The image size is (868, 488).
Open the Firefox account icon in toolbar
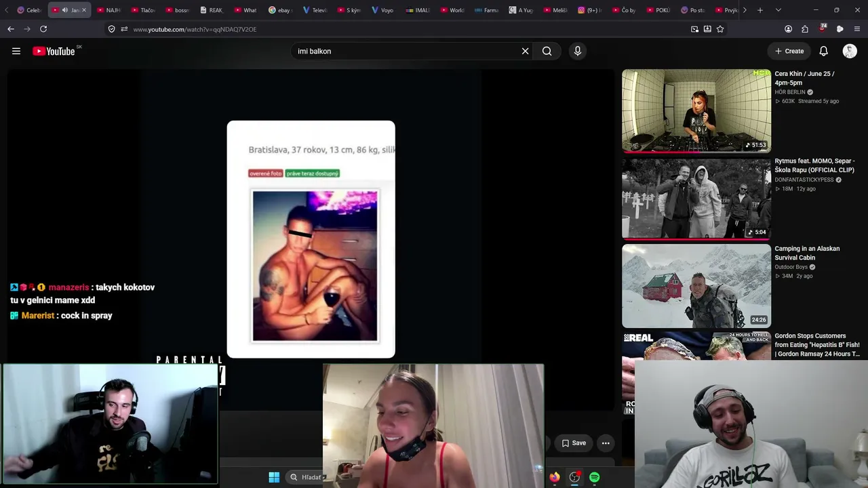pyautogui.click(x=788, y=29)
